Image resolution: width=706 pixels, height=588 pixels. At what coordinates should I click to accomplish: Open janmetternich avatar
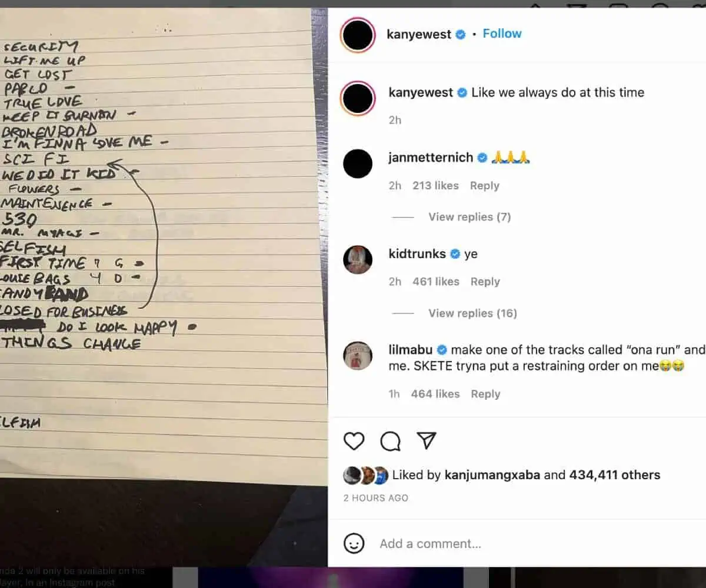click(x=358, y=163)
